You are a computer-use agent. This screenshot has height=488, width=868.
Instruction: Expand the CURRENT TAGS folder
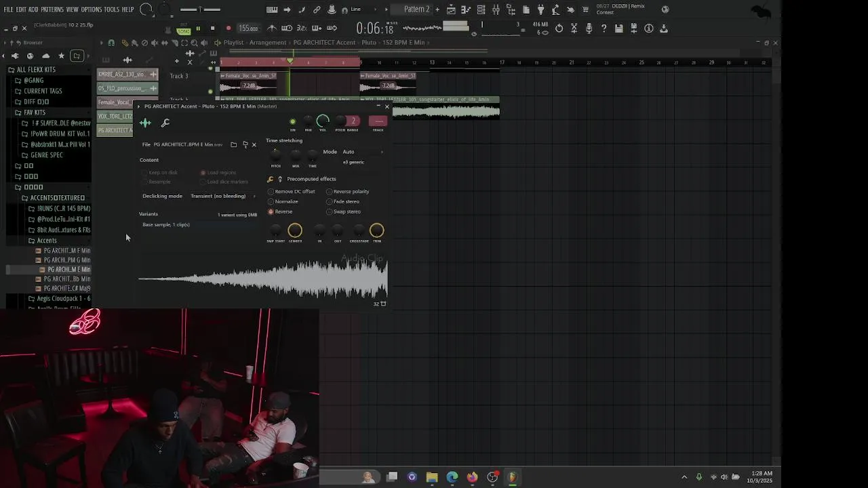coord(43,91)
